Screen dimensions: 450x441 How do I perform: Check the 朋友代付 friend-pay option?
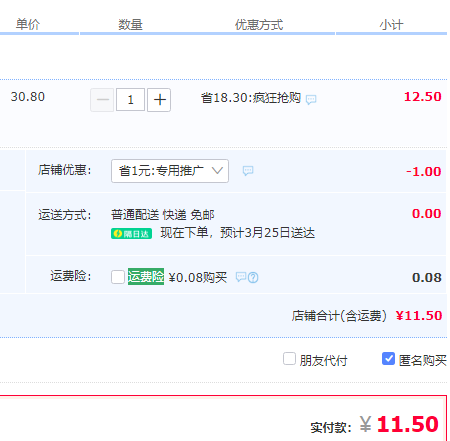289,359
